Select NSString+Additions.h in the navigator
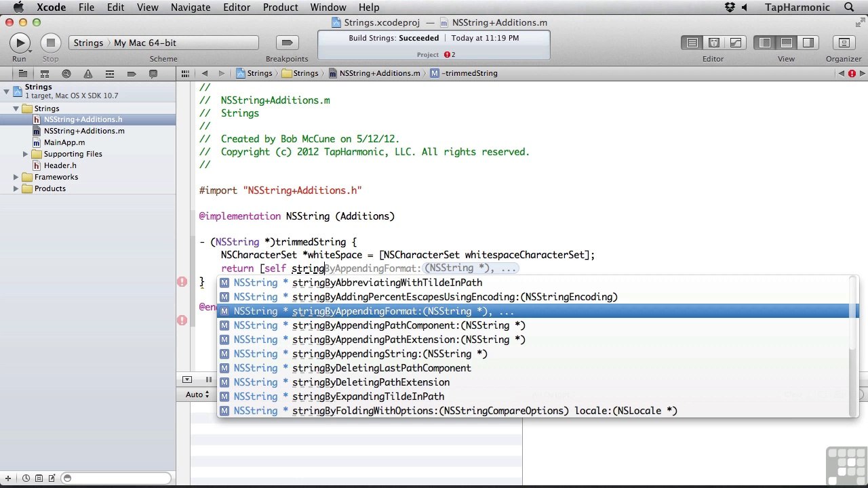Viewport: 868px width, 488px height. pos(88,119)
